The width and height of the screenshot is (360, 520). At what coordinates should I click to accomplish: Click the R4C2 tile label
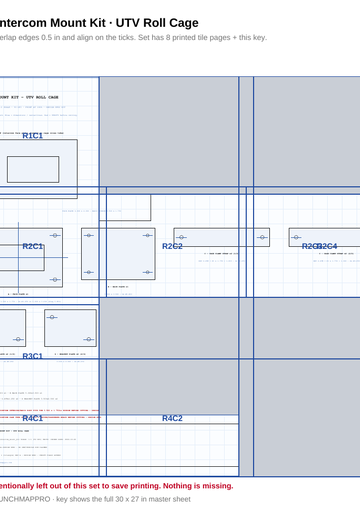click(172, 418)
